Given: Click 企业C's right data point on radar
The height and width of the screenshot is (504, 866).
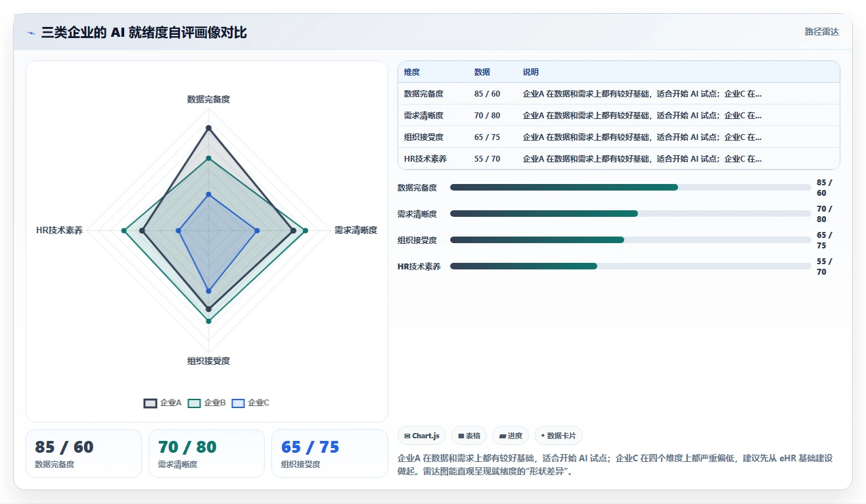Looking at the screenshot, I should click(x=257, y=230).
